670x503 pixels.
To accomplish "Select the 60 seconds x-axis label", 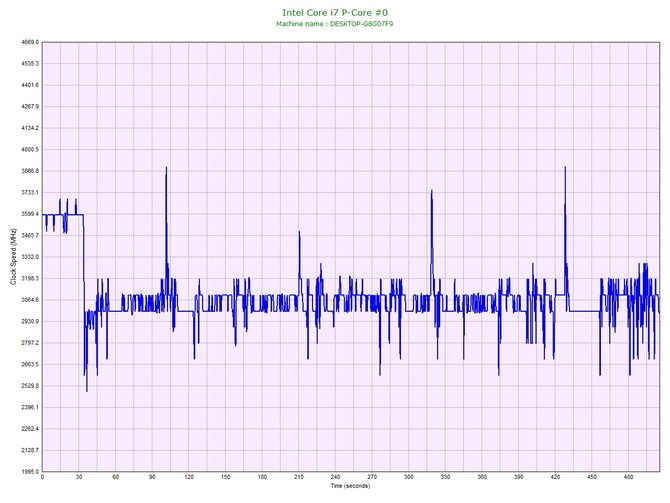I will click(115, 477).
